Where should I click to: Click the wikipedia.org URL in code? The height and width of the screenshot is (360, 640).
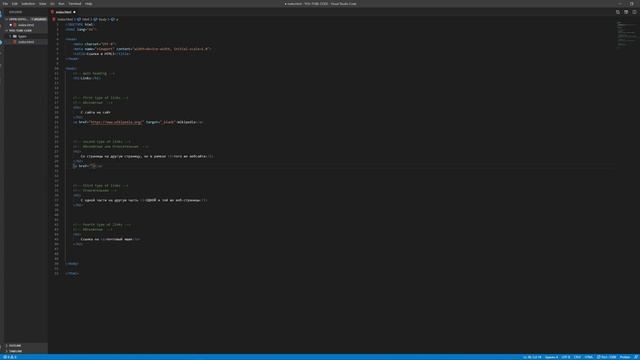click(x=116, y=122)
